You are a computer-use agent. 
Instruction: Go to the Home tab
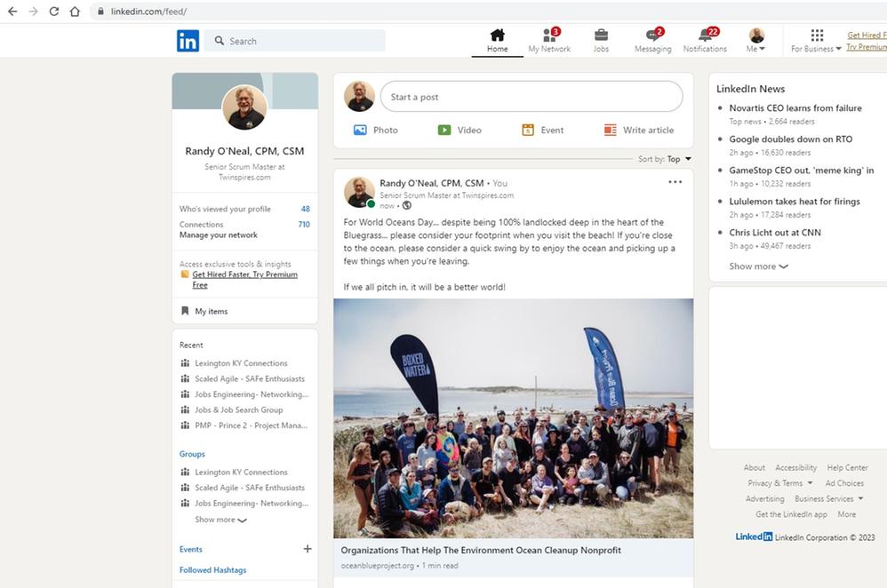[x=497, y=41]
